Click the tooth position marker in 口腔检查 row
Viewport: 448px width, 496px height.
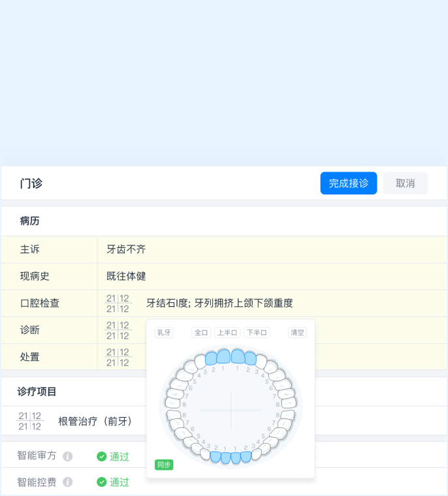118,303
